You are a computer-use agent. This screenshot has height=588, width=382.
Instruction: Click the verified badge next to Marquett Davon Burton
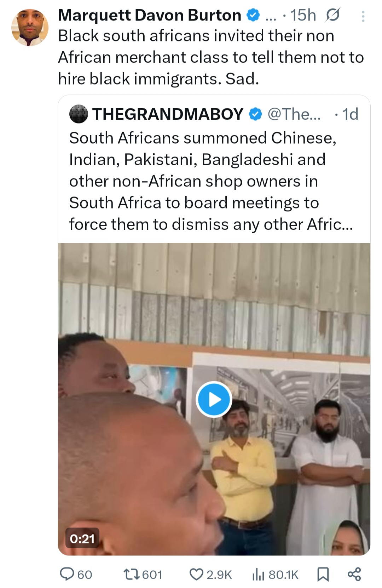pyautogui.click(x=253, y=15)
